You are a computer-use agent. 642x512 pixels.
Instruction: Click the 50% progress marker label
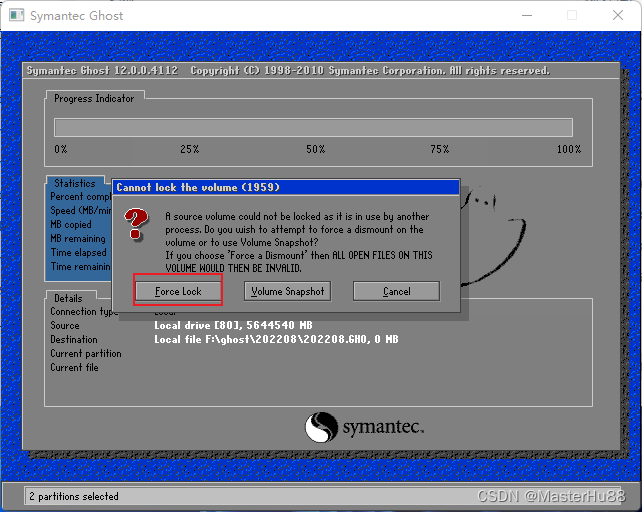(316, 149)
